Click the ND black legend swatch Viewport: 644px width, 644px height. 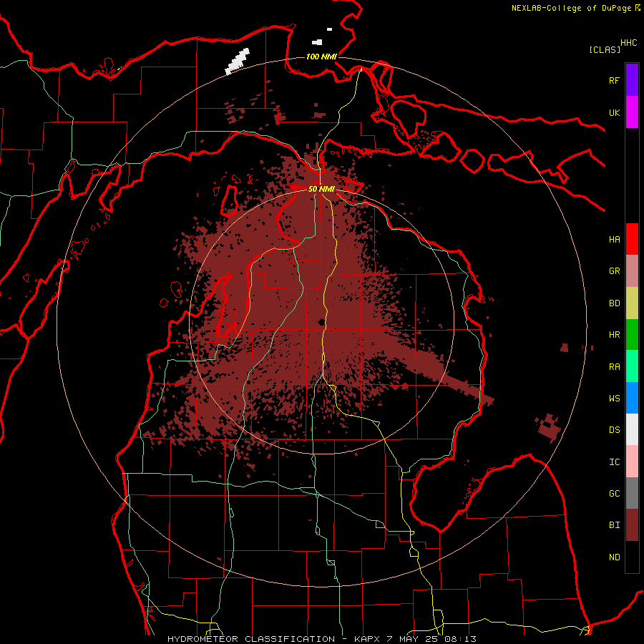[x=632, y=557]
